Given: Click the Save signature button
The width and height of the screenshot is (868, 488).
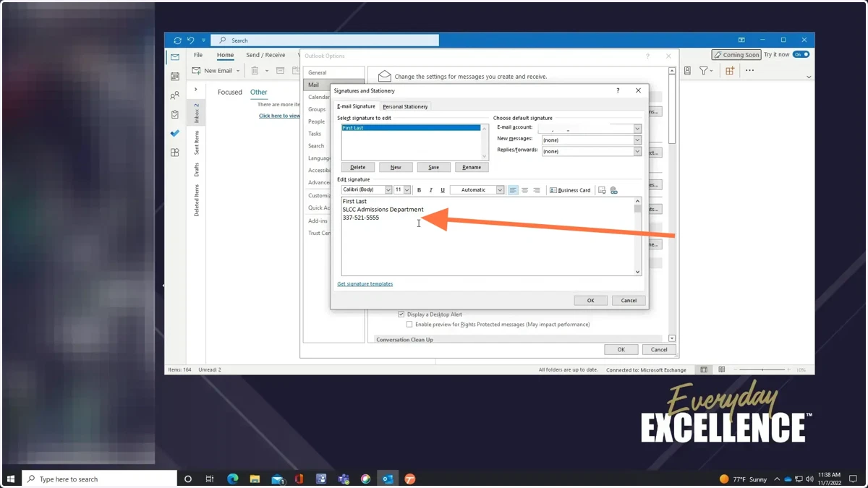Looking at the screenshot, I should (x=433, y=167).
